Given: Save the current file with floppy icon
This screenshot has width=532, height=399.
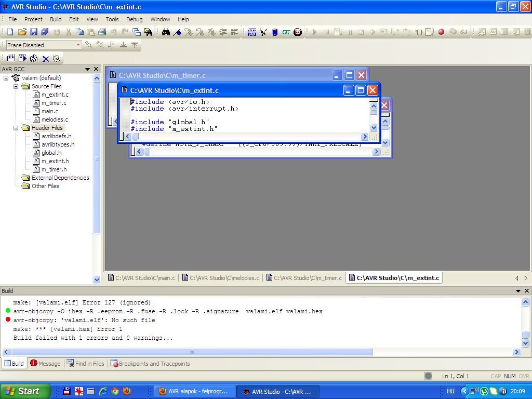Looking at the screenshot, I should (33, 32).
